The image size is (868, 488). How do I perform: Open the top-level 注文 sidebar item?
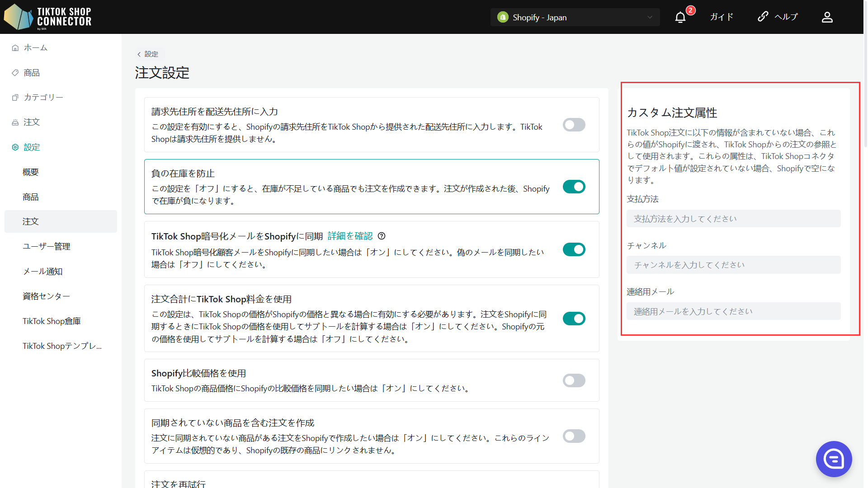pyautogui.click(x=32, y=122)
